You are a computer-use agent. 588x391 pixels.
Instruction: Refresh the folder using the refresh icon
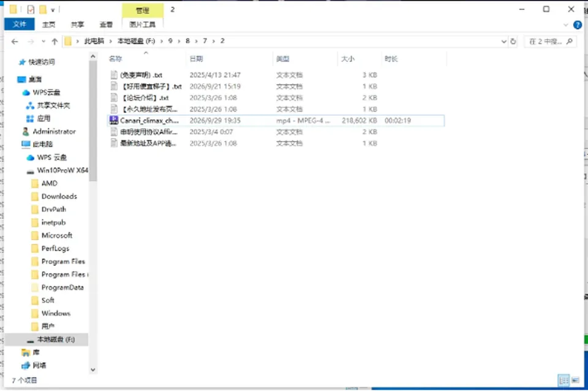513,42
